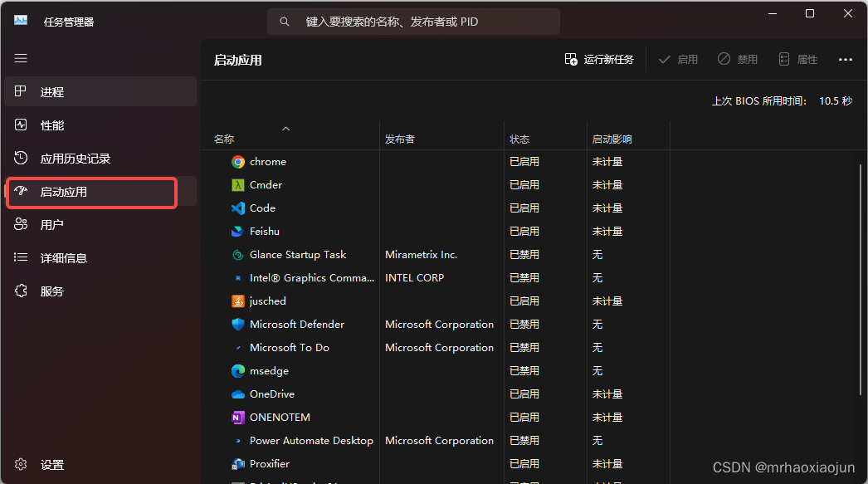Click '10.5 秒' BIOS time value

click(836, 100)
